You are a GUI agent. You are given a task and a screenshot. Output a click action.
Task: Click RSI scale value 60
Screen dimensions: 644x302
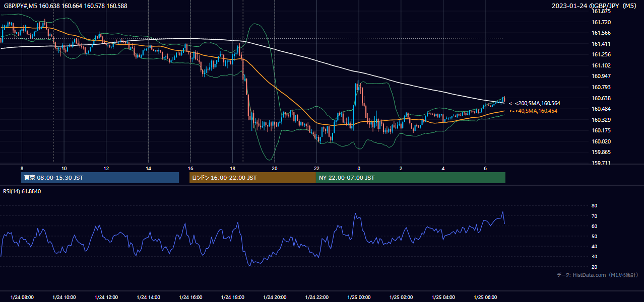point(594,226)
